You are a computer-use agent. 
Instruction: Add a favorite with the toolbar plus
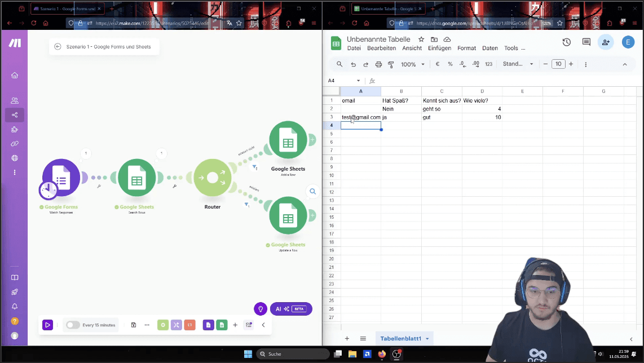235,325
